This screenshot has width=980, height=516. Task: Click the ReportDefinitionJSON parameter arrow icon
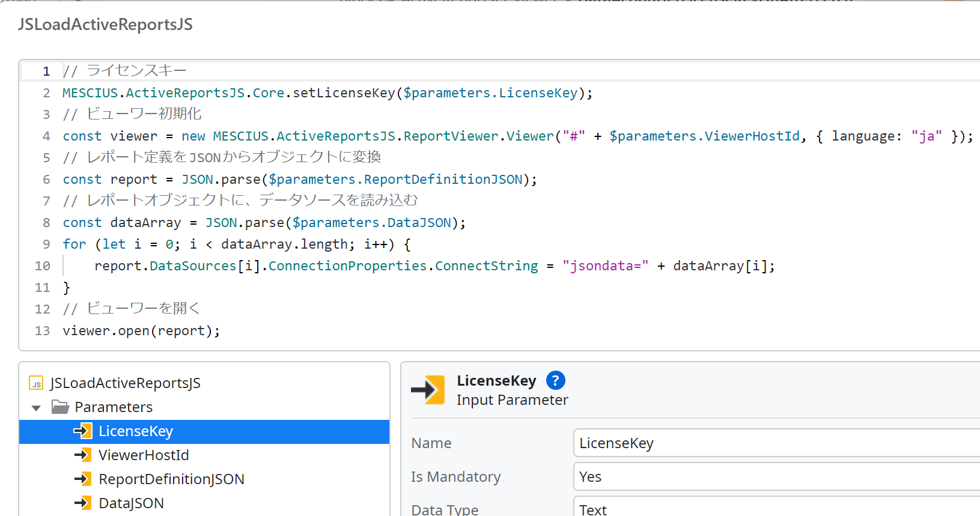83,479
